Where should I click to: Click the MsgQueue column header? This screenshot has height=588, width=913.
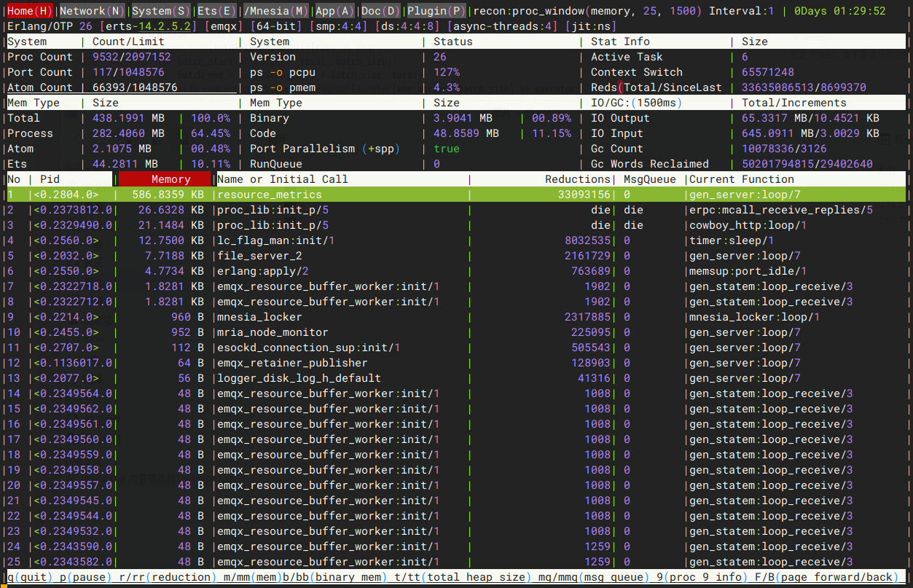(649, 179)
